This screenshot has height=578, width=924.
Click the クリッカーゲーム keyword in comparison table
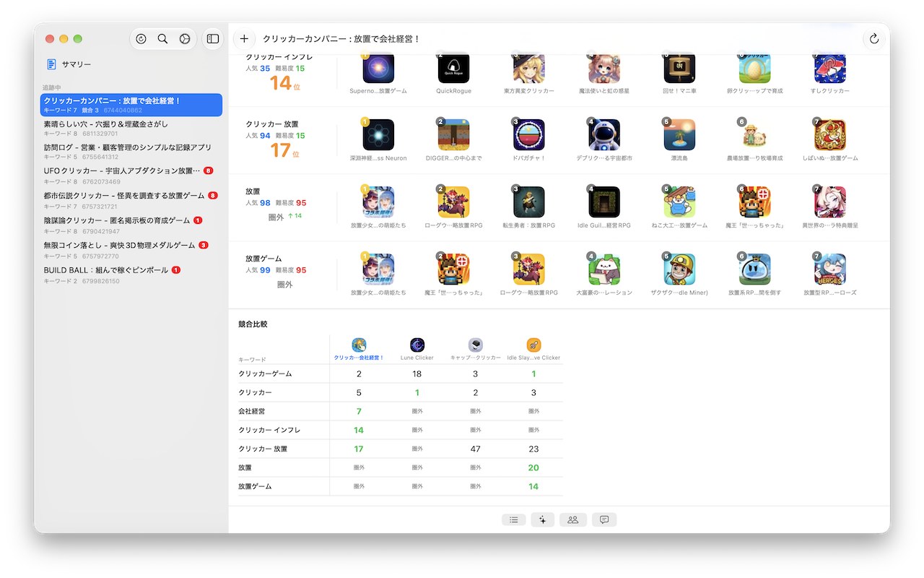(x=265, y=374)
